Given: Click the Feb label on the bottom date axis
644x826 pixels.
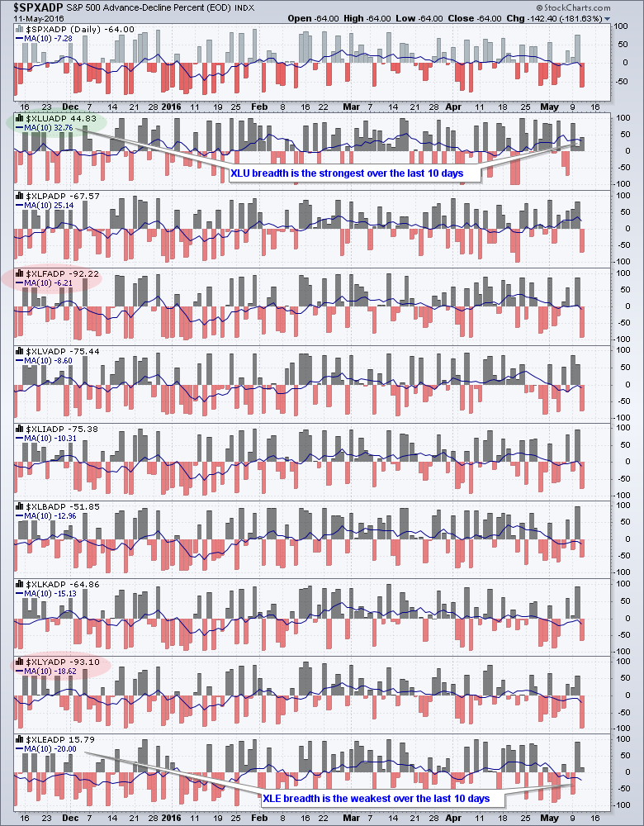Looking at the screenshot, I should coord(259,818).
